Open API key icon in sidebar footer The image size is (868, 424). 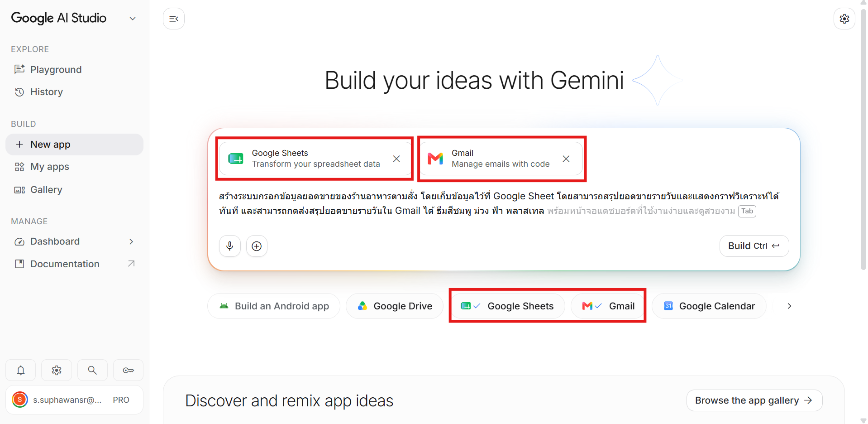[129, 370]
